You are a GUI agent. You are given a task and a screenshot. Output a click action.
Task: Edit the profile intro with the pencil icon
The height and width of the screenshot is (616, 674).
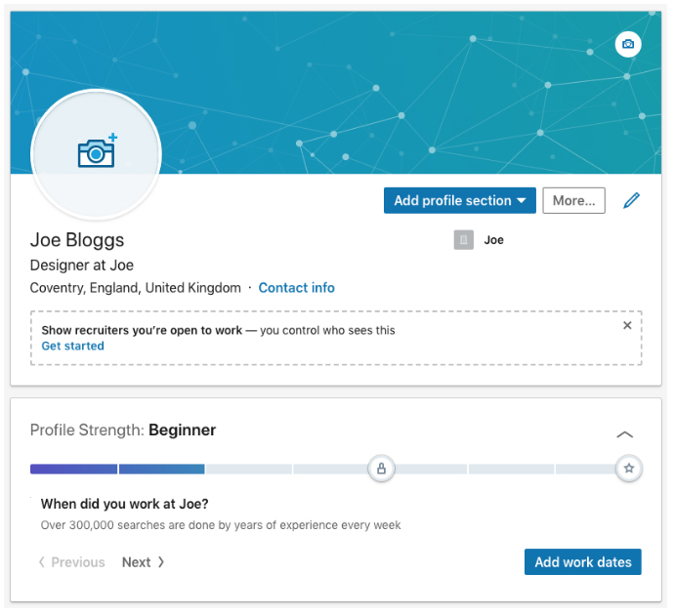[631, 200]
